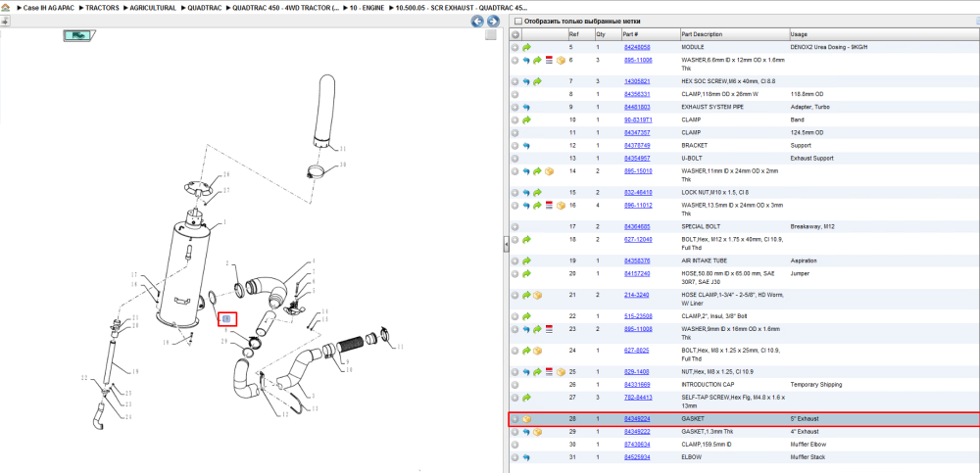Toggle selection circle for MODULE row 5
This screenshot has height=473, width=980.
pos(515,47)
